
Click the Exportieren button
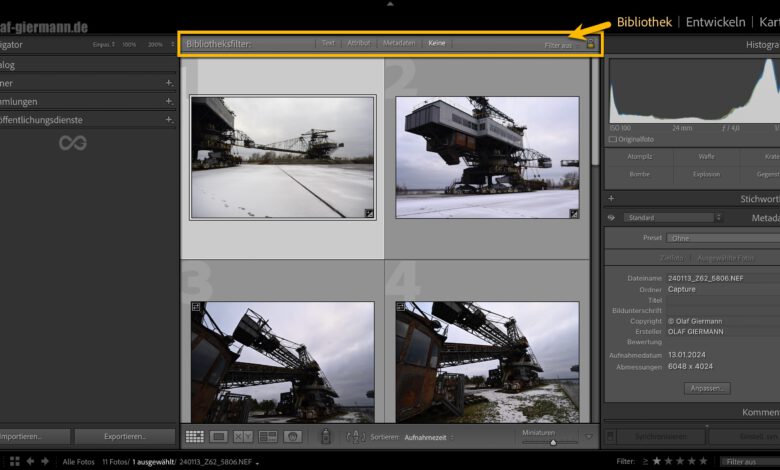(x=125, y=436)
